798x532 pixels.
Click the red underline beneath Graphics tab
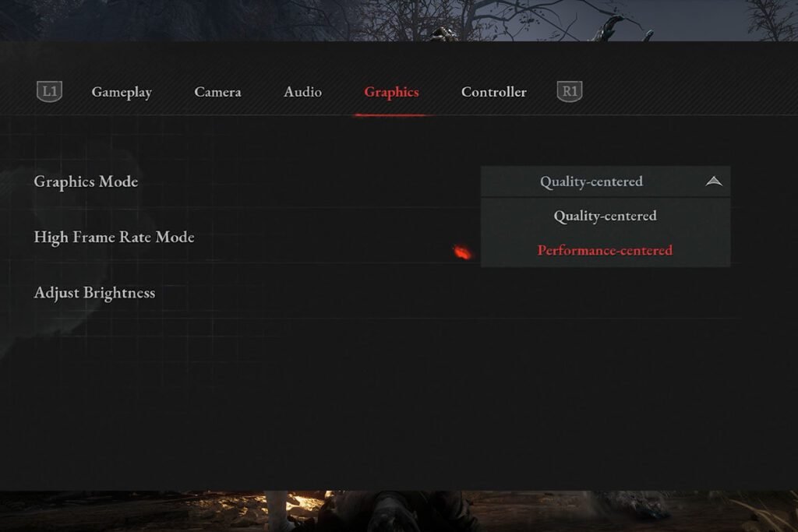click(x=390, y=115)
